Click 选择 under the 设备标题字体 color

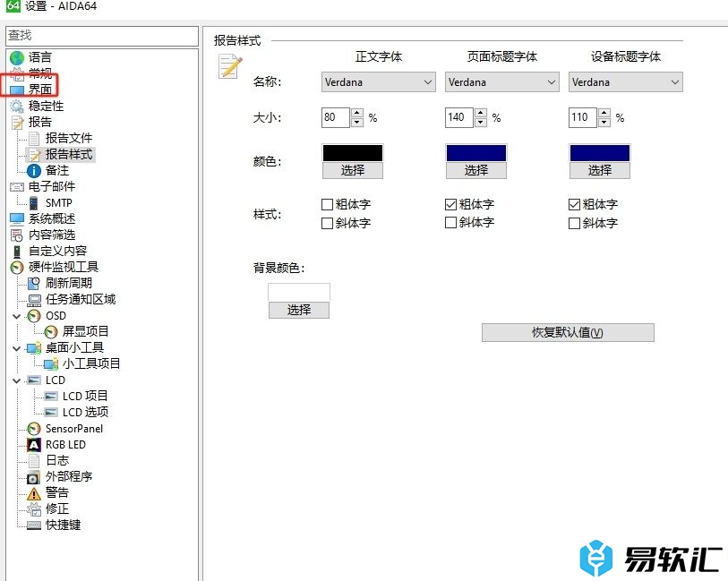600,170
